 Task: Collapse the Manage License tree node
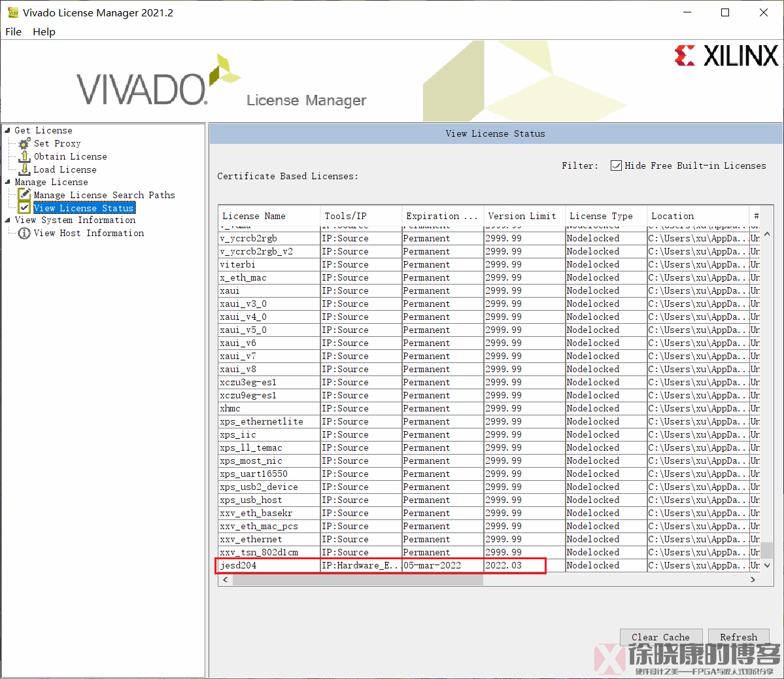pos(7,182)
